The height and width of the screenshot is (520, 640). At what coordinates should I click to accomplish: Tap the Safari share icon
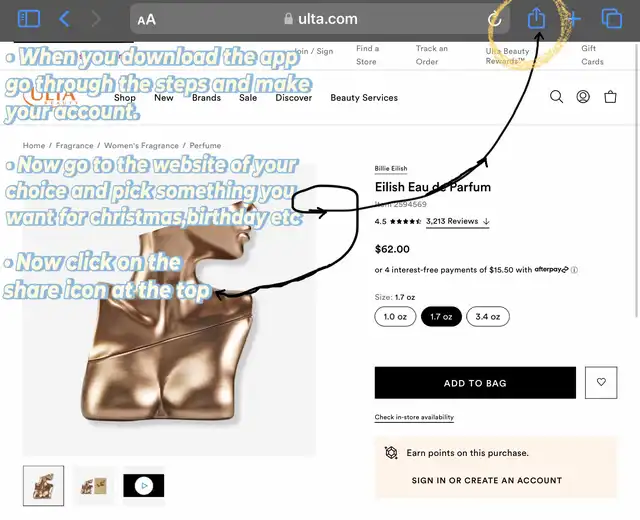(x=536, y=18)
